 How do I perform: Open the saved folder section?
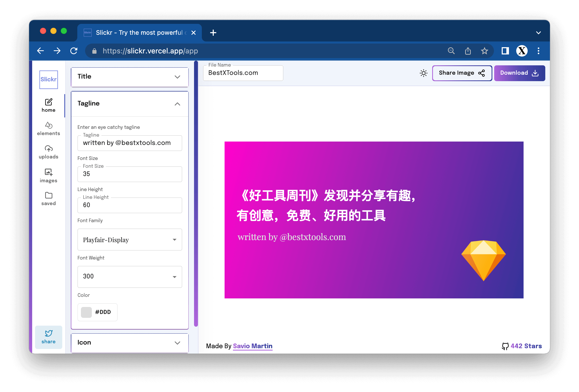(x=49, y=199)
